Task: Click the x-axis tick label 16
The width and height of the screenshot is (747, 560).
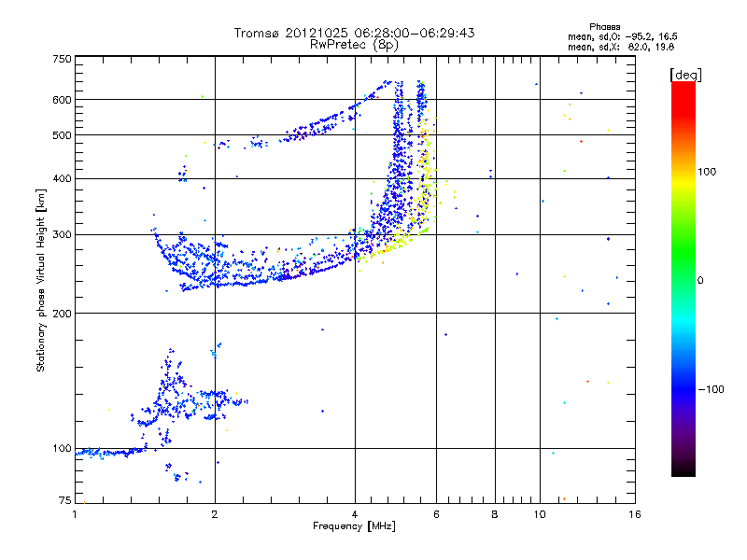Action: (x=635, y=514)
